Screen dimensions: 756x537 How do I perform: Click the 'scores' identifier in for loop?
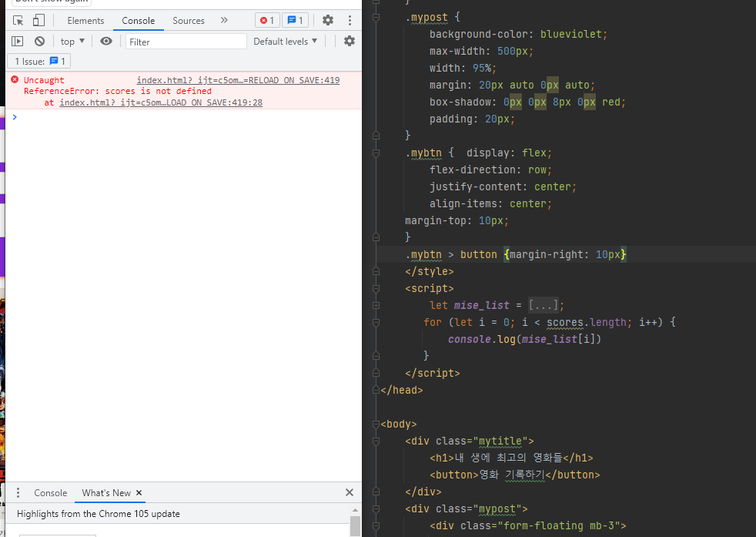564,322
